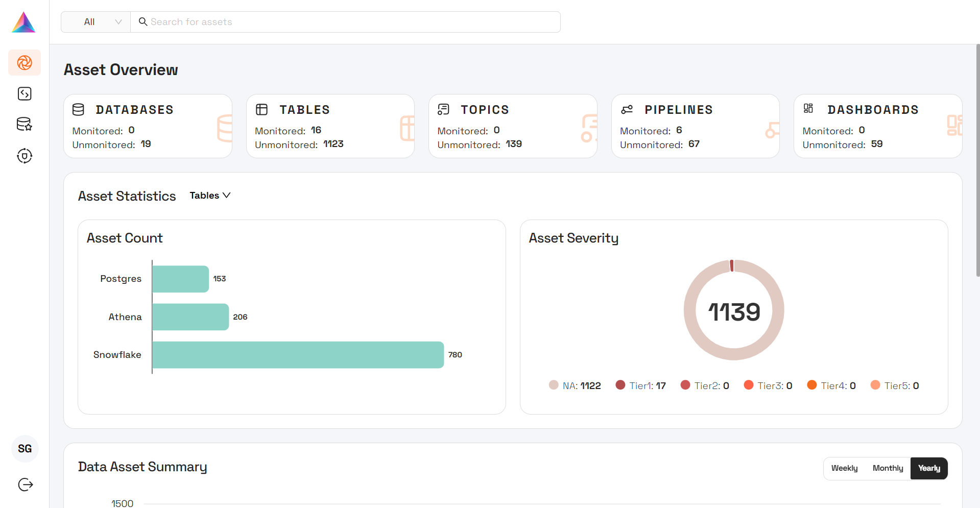The height and width of the screenshot is (508, 980).
Task: Click the database icon on Databases card
Action: tap(78, 109)
